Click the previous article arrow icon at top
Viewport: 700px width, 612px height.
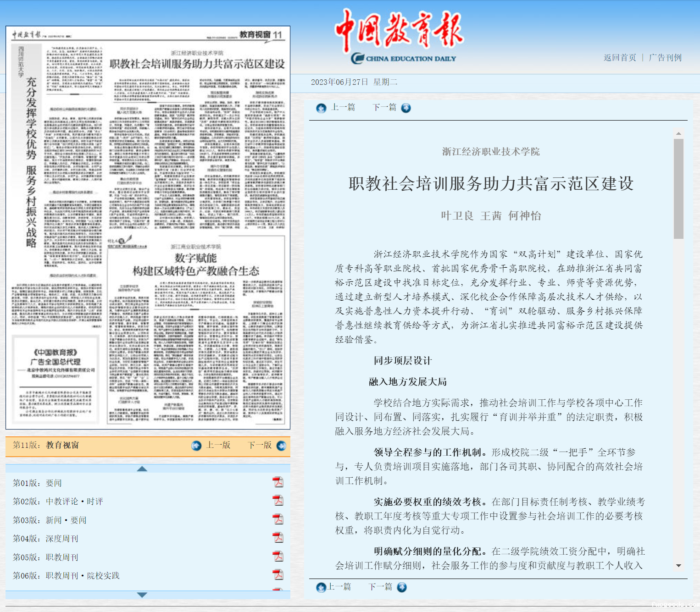[x=321, y=108]
